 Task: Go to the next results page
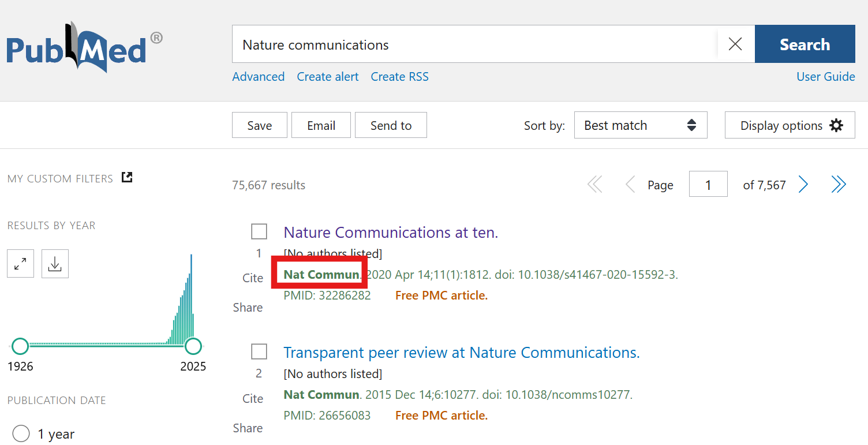803,185
